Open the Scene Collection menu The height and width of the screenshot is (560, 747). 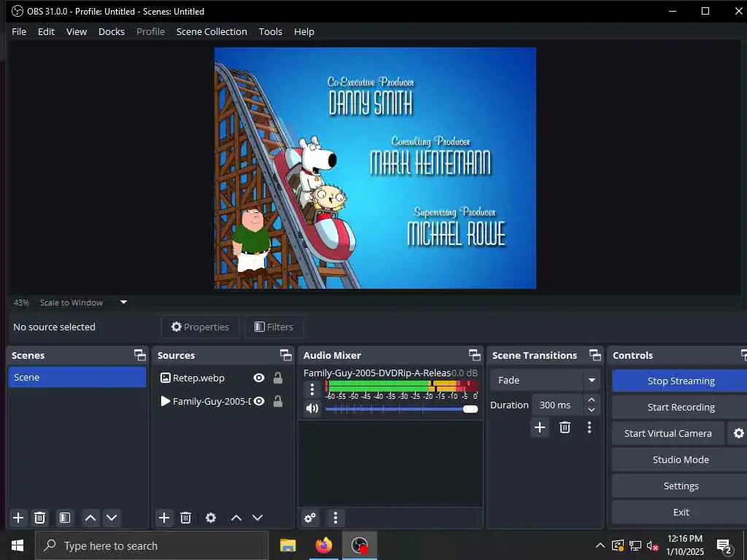coord(212,31)
